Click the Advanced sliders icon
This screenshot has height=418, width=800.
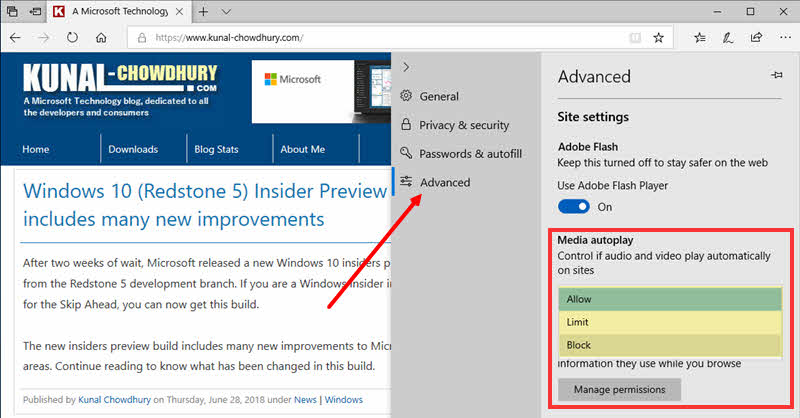[406, 181]
